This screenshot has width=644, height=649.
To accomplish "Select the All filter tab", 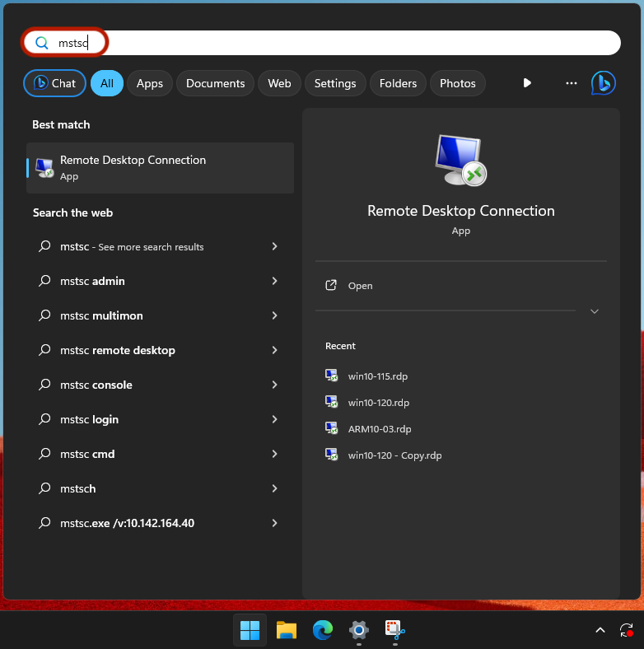I will tap(107, 83).
